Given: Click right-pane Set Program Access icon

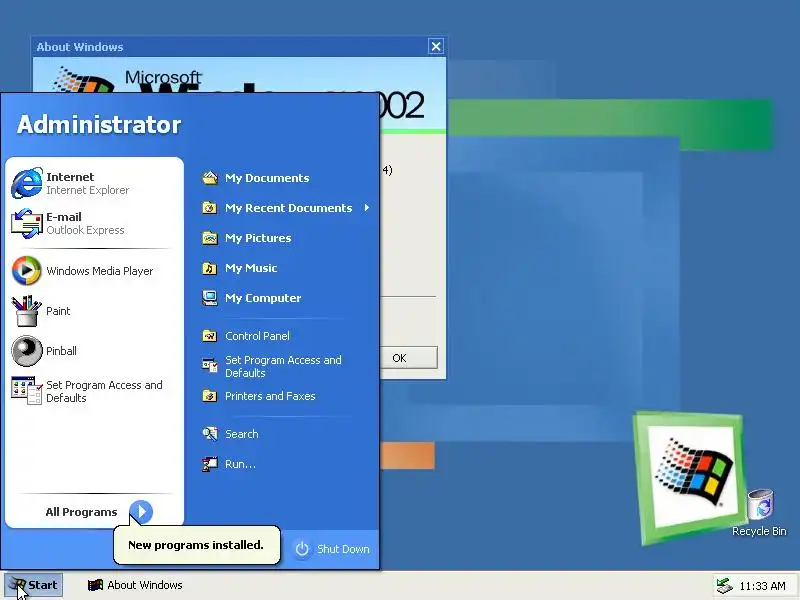Looking at the screenshot, I should [210, 365].
